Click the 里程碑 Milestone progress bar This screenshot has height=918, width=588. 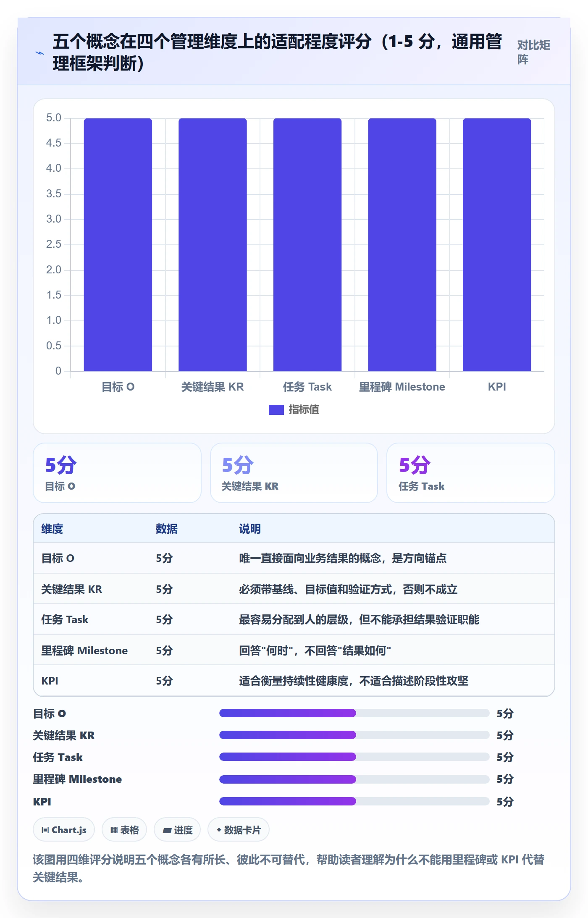coord(354,779)
